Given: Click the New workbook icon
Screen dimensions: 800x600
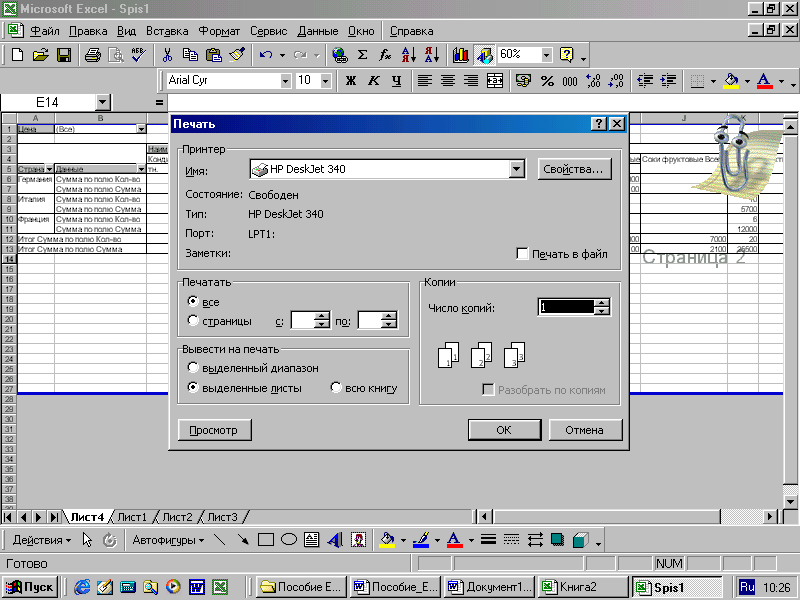Looking at the screenshot, I should point(17,55).
